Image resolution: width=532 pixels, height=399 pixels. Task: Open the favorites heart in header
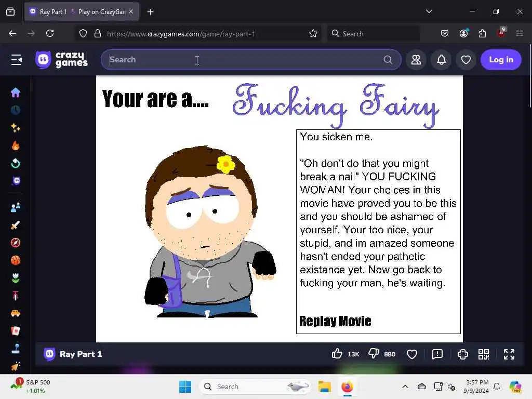pos(466,60)
